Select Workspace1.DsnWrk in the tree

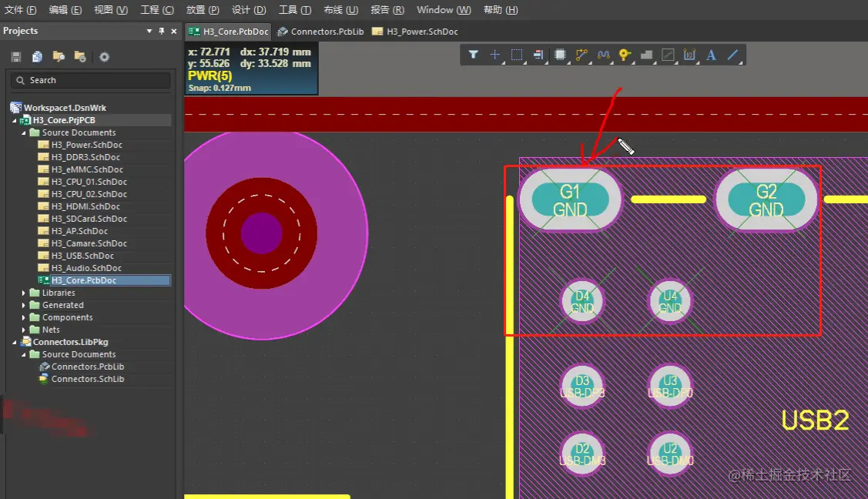[65, 108]
